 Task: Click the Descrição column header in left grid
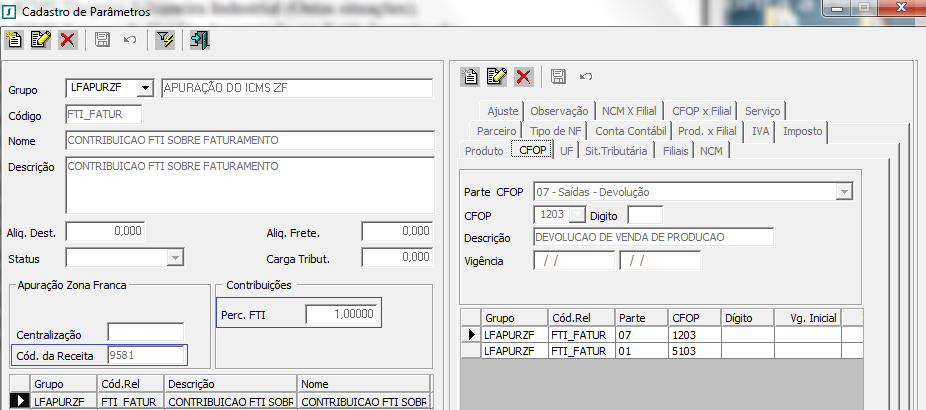click(x=231, y=384)
